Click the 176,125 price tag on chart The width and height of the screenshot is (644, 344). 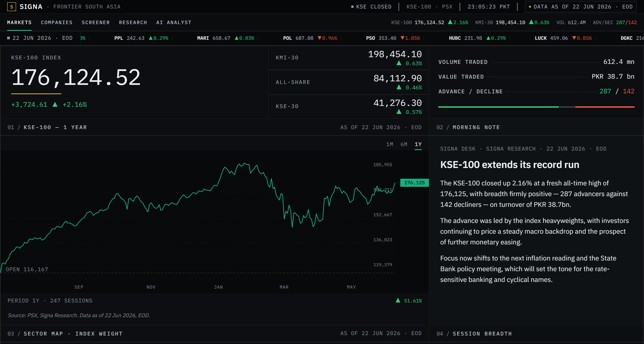[x=414, y=183]
